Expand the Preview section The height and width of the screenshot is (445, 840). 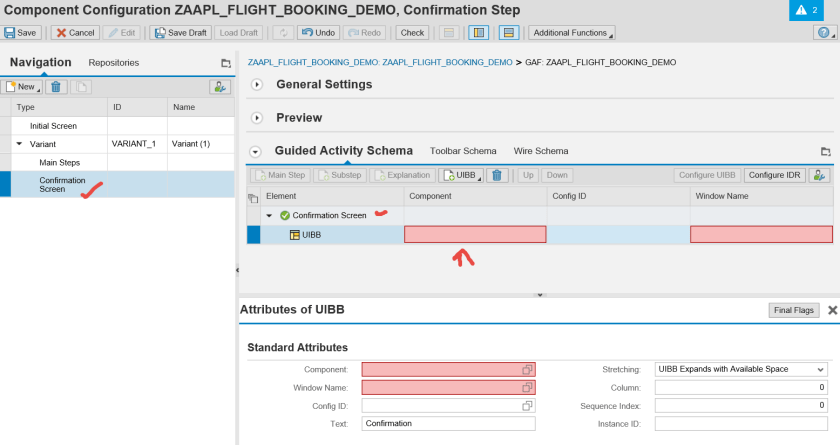tap(257, 118)
